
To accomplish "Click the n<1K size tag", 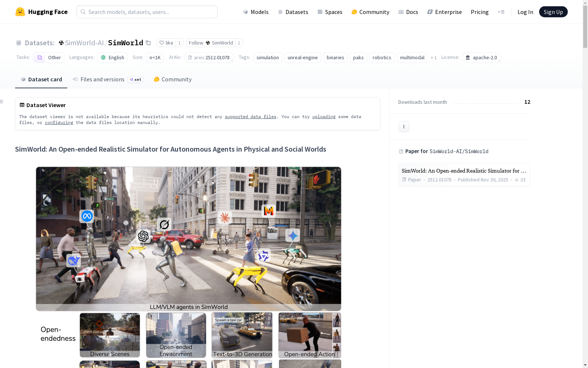I will (x=155, y=57).
